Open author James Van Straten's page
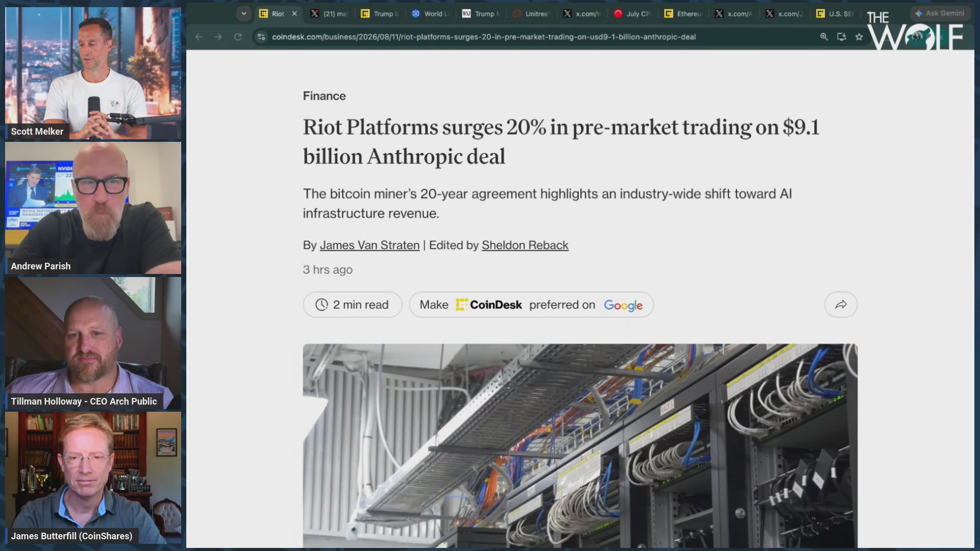 (370, 245)
